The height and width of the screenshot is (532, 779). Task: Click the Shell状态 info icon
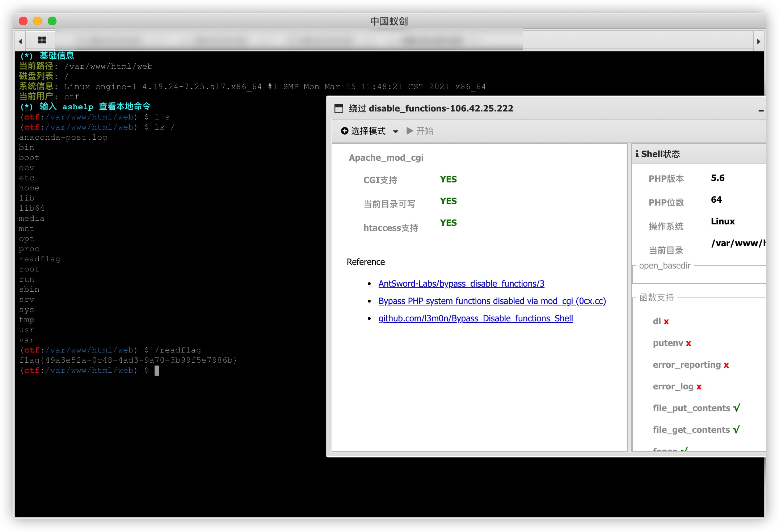tap(637, 154)
